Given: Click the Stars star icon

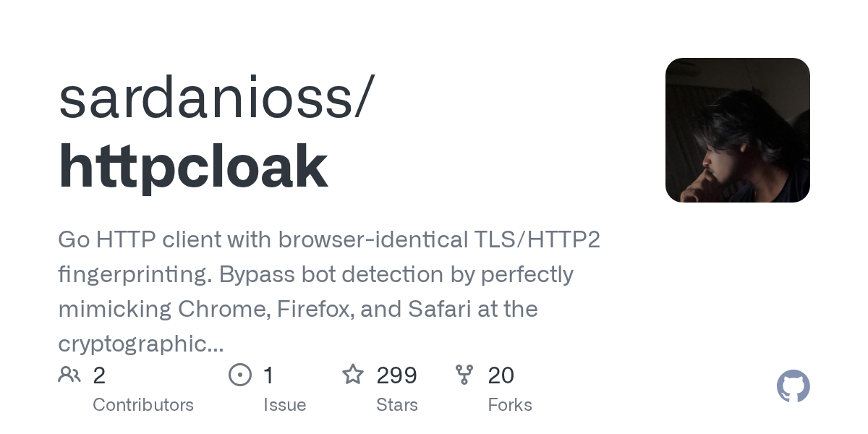Looking at the screenshot, I should pos(353,375).
